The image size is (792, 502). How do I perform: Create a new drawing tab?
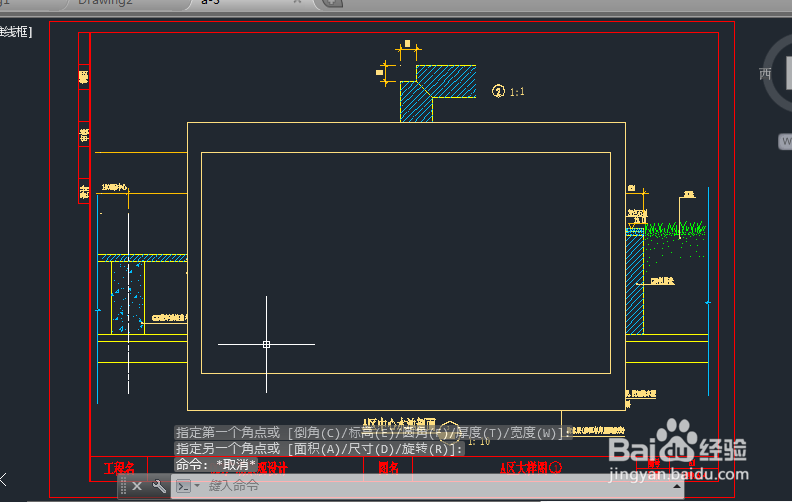332,3
